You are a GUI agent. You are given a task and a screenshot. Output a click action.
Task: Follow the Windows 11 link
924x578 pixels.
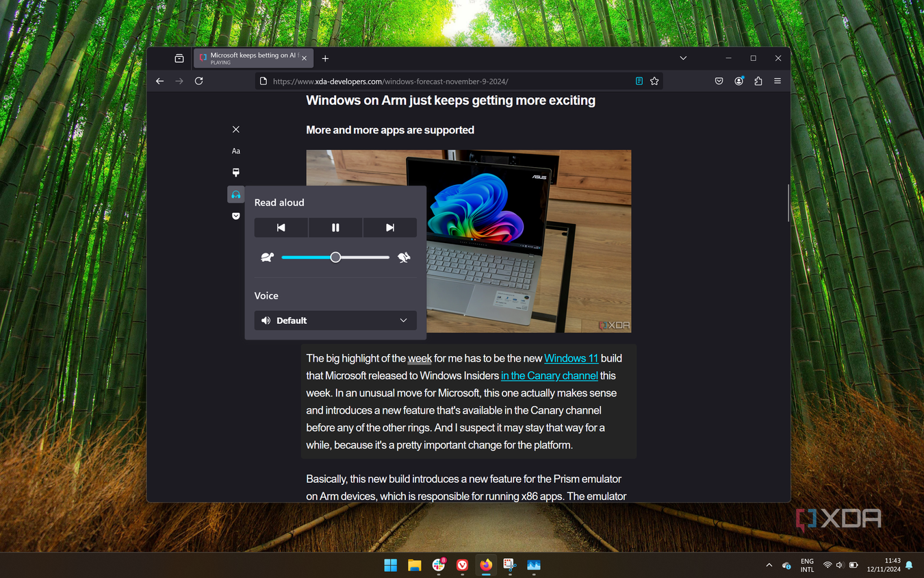coord(572,358)
